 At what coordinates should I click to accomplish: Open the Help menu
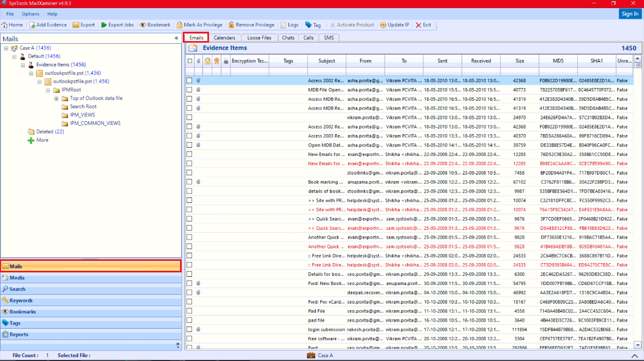coord(52,14)
